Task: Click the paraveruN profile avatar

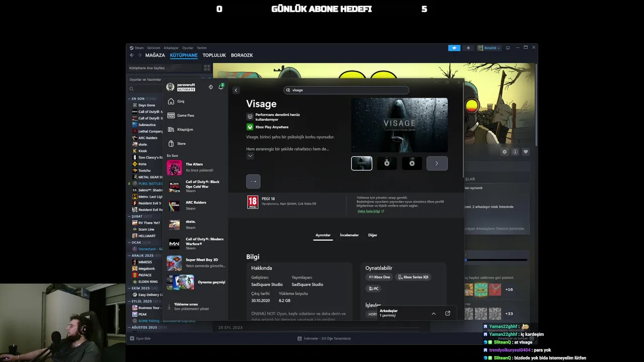Action: [171, 87]
